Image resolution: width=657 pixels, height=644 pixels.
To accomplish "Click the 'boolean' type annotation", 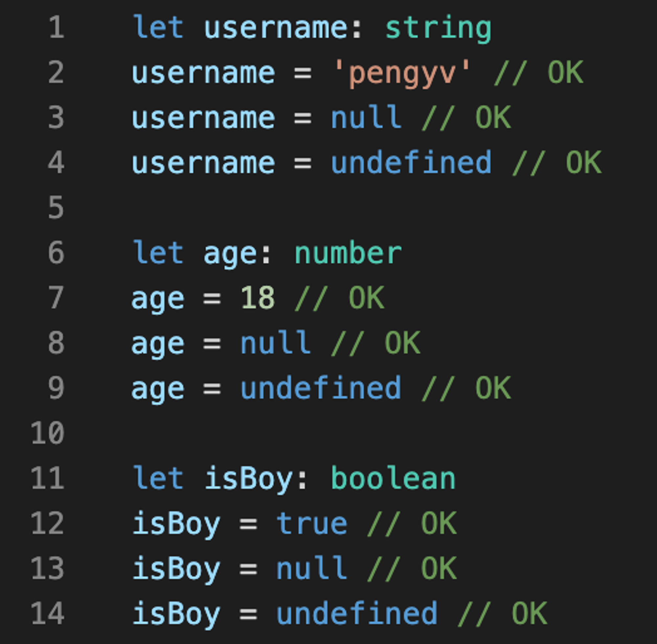I will (393, 478).
